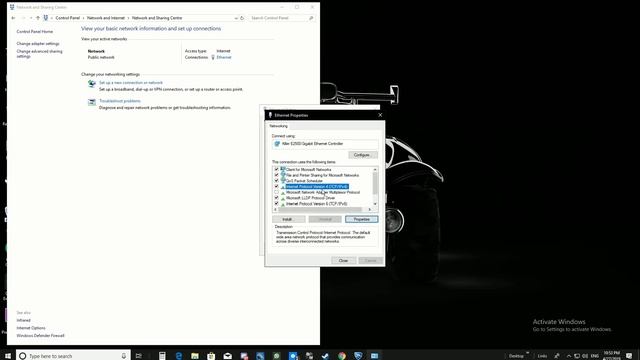Click the Network and Sharing Centre back arrow
This screenshot has width=640, height=360.
click(x=13, y=18)
